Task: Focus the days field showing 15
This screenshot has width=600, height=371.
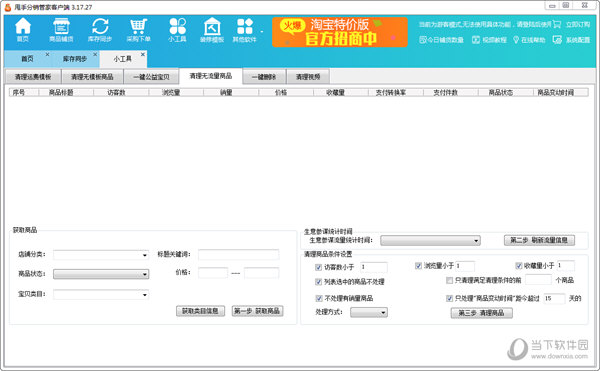Action: coord(554,298)
